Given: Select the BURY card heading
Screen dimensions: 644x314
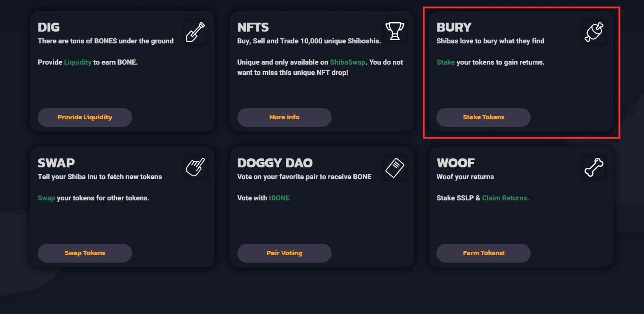Looking at the screenshot, I should (454, 27).
